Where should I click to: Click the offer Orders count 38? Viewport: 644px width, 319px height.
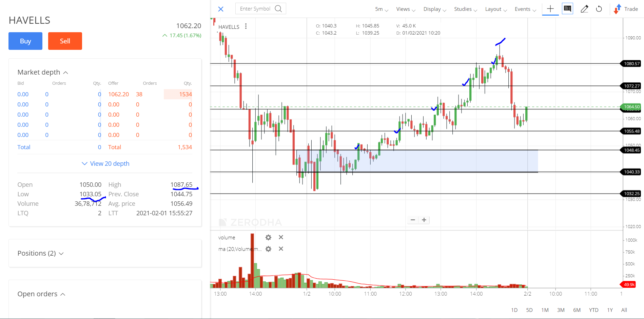(x=139, y=94)
